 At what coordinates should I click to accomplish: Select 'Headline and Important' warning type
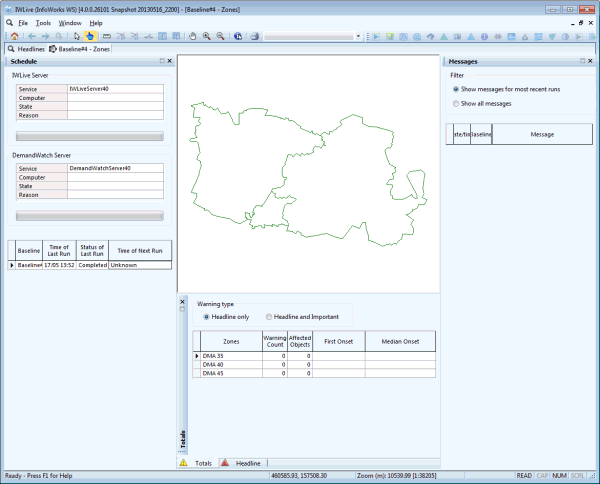(x=269, y=317)
